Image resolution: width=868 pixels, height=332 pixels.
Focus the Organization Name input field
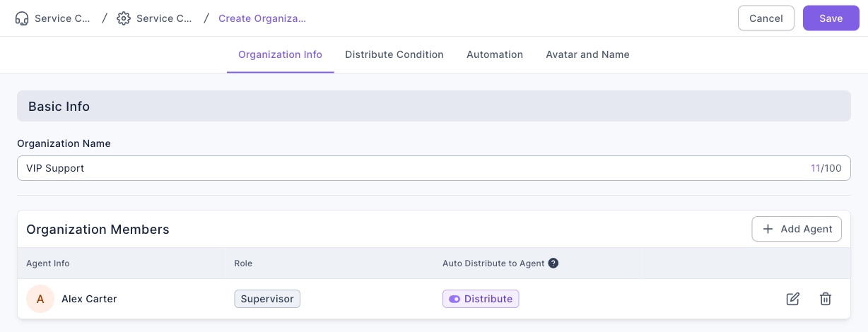[433, 168]
